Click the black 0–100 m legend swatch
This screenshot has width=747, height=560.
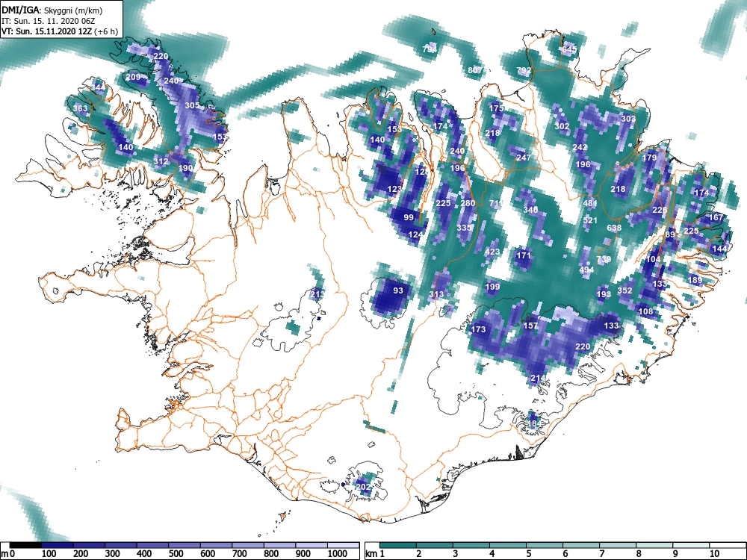[x=25, y=545]
